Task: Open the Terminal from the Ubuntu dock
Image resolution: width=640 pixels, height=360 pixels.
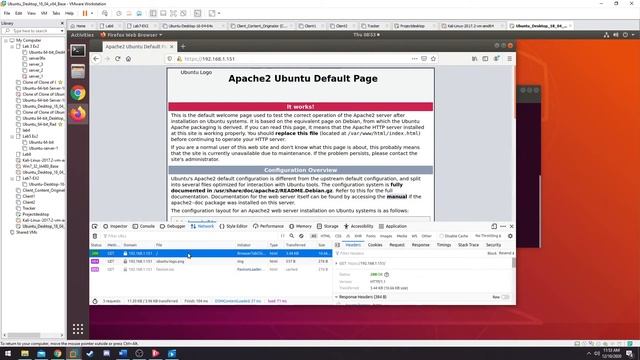Action: (x=78, y=51)
